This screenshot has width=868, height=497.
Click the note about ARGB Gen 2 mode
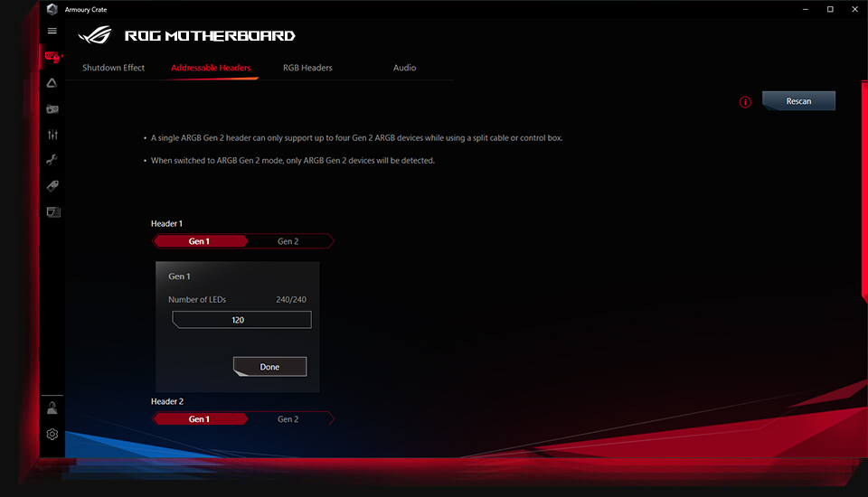[293, 161]
